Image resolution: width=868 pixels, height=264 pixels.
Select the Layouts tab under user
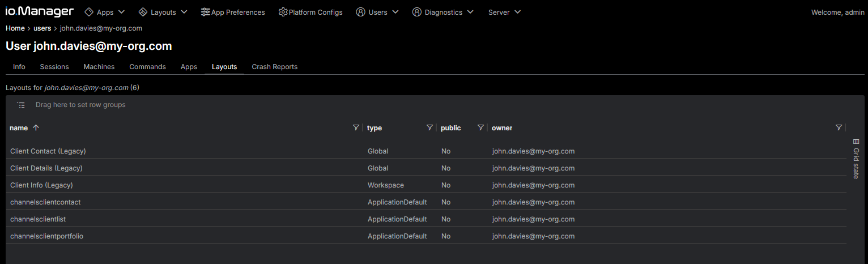pos(224,67)
